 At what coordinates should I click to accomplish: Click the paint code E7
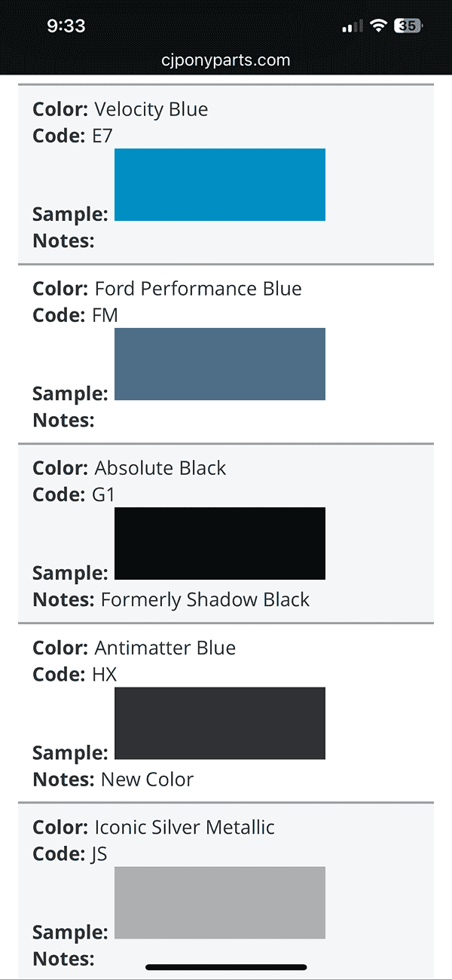[x=102, y=136]
